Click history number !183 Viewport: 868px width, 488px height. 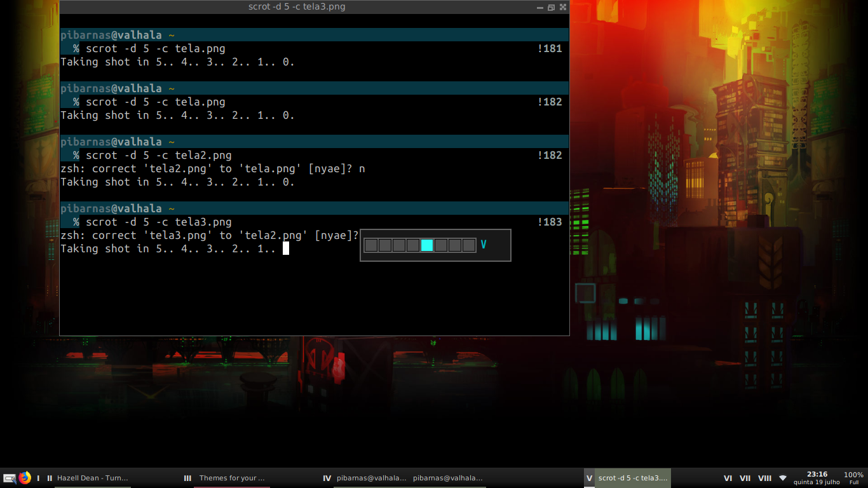click(x=550, y=222)
